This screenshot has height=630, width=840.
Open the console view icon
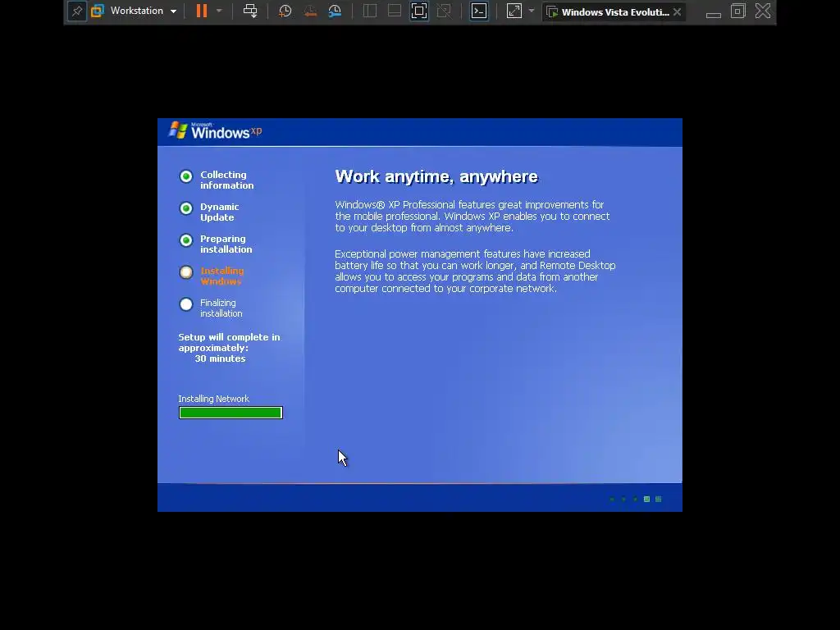coord(479,11)
